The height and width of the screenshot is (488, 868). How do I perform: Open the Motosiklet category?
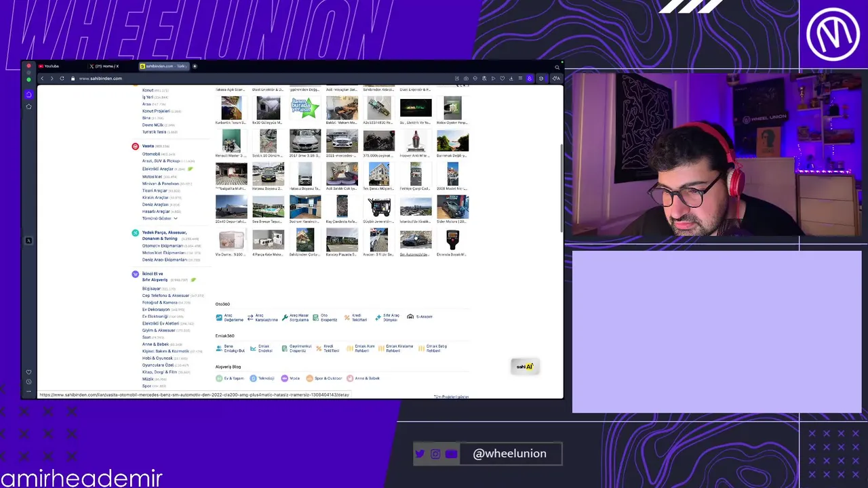152,176
